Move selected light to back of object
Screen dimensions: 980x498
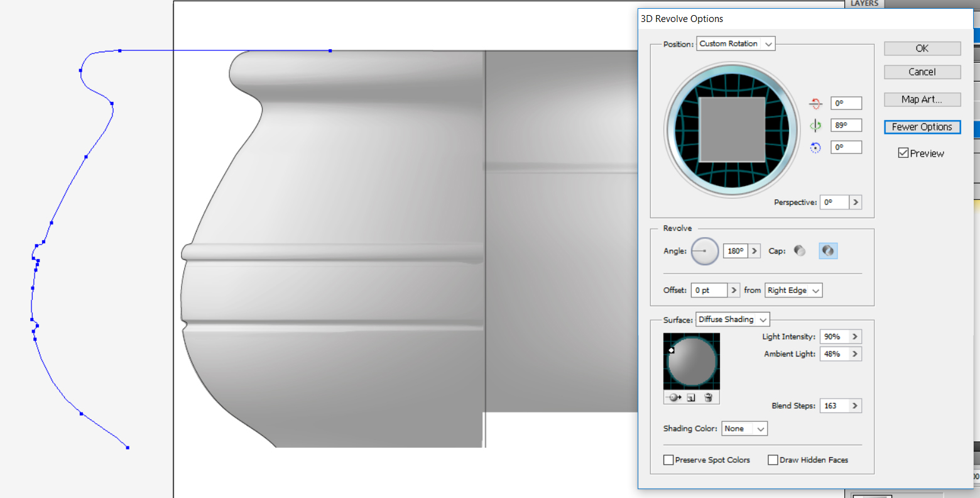click(x=674, y=397)
